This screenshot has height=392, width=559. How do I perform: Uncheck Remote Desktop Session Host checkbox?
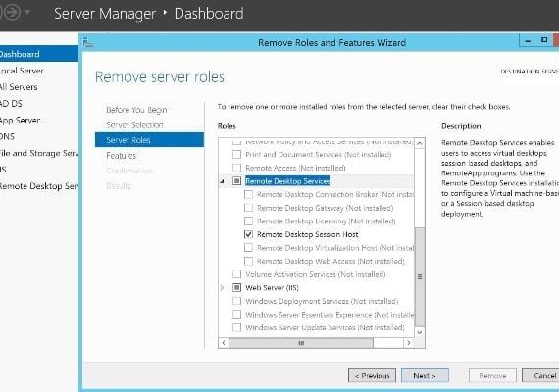point(248,234)
